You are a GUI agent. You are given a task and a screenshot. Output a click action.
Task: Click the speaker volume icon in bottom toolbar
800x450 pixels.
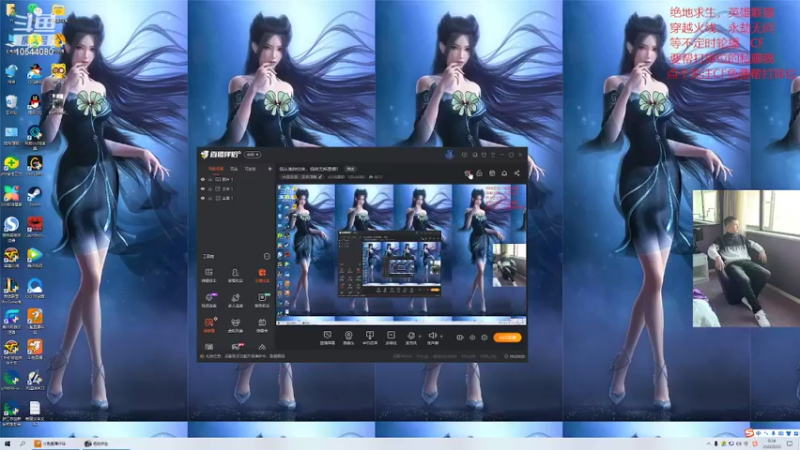pyautogui.click(x=432, y=336)
